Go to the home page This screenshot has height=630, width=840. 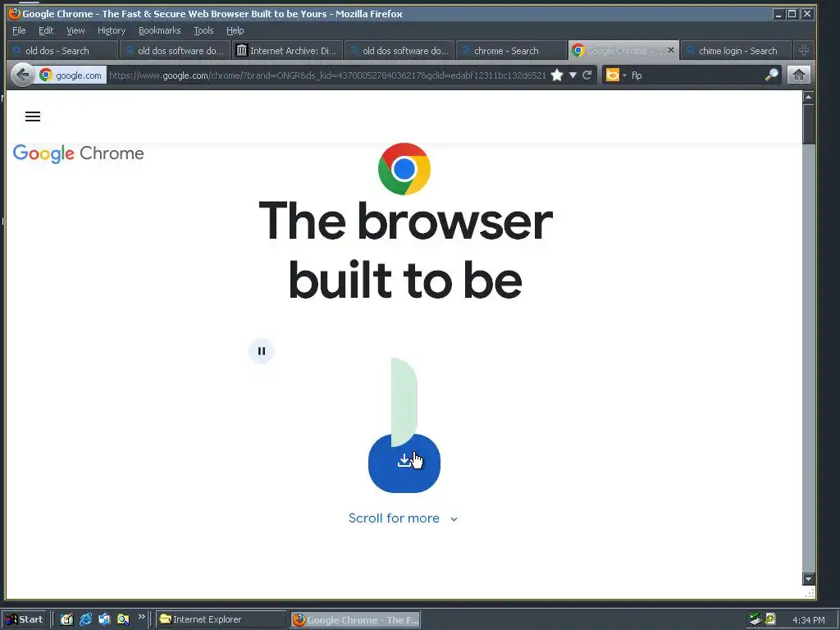coord(798,75)
